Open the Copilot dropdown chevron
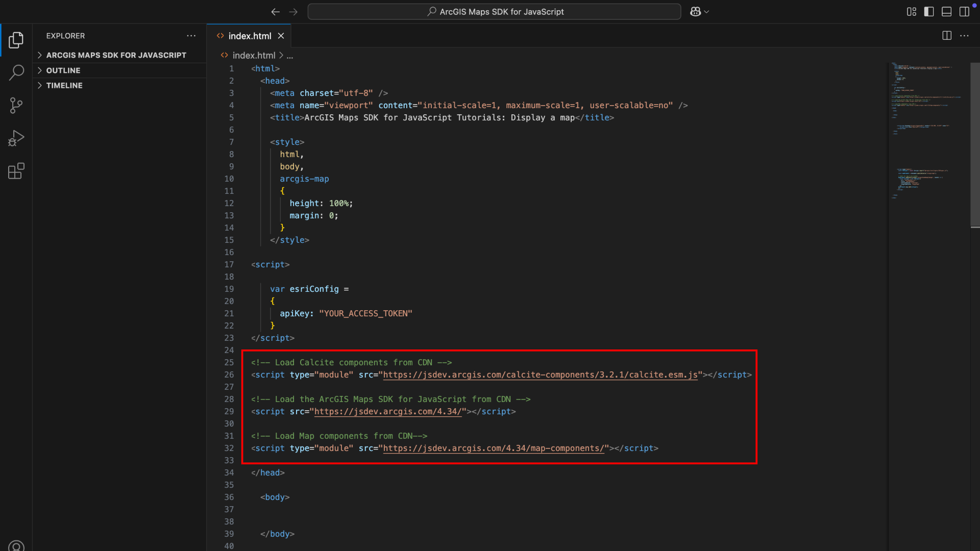 tap(706, 11)
